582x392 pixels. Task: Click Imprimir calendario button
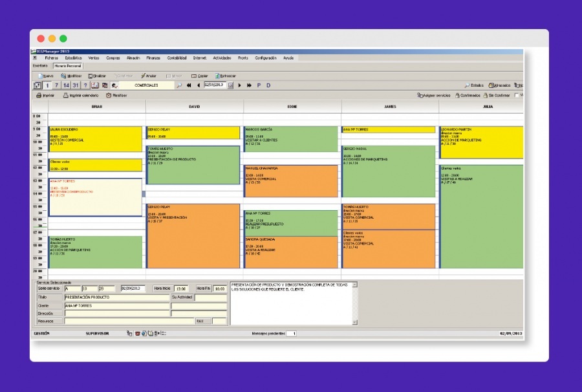[x=81, y=95]
